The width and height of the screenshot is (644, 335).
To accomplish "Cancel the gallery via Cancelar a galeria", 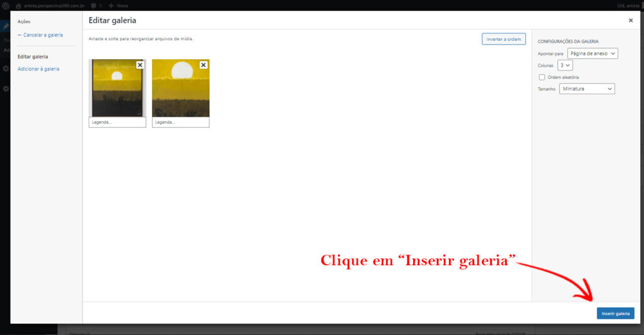I will pyautogui.click(x=40, y=35).
